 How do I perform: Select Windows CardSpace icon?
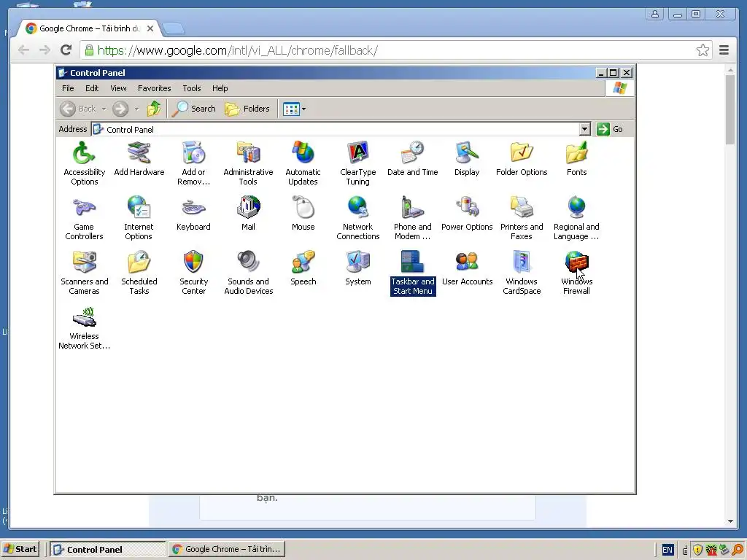pyautogui.click(x=522, y=273)
